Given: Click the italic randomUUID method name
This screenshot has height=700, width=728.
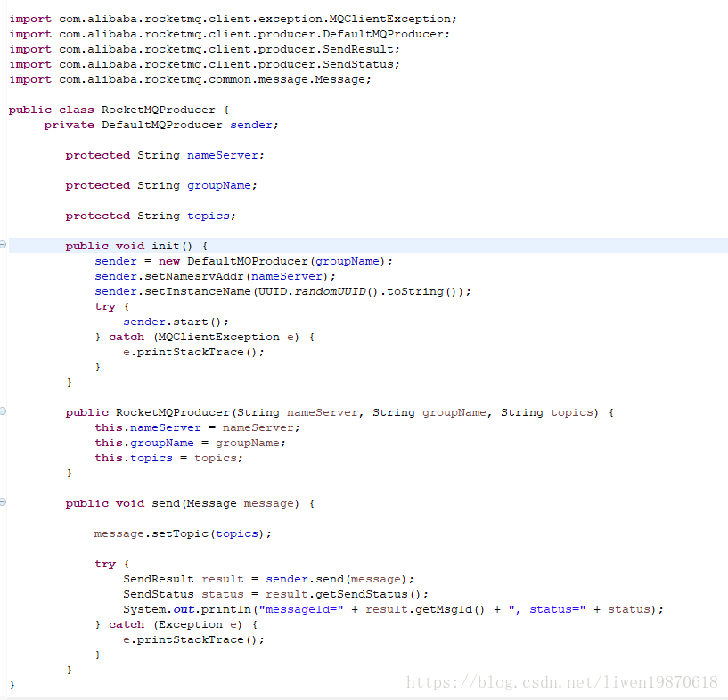Looking at the screenshot, I should (x=330, y=291).
